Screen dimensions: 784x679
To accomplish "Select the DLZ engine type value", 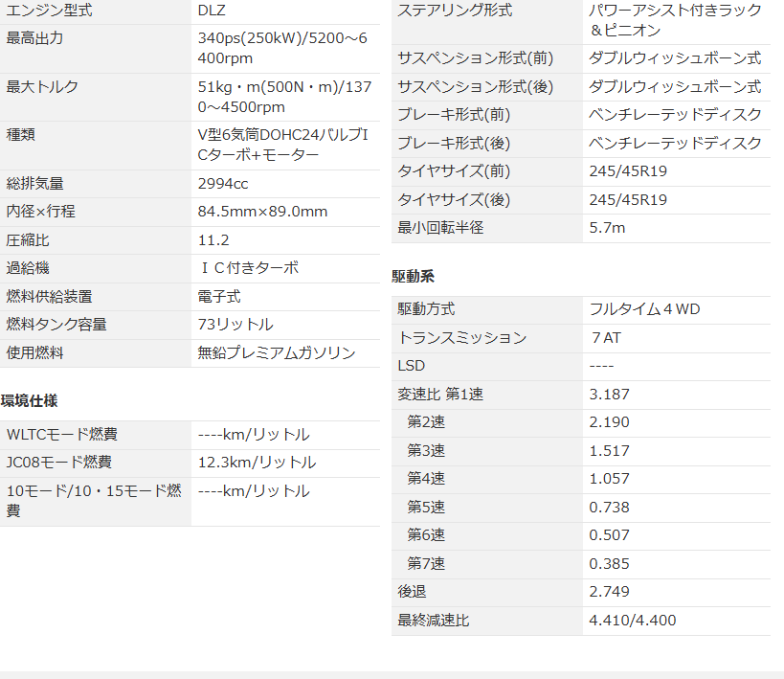I will pyautogui.click(x=212, y=11).
